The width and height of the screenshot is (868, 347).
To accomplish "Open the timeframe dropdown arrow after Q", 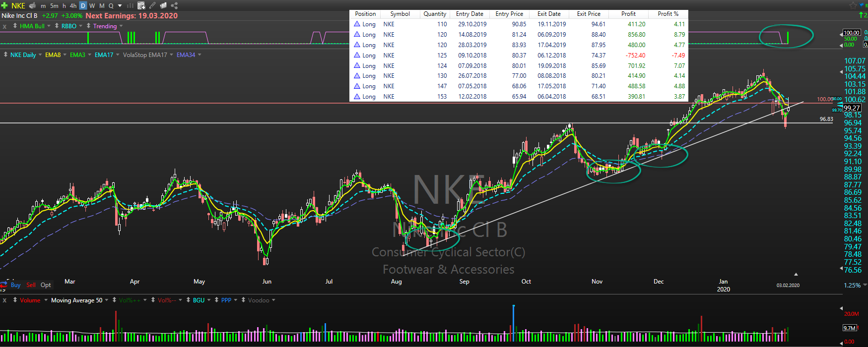I will [120, 5].
